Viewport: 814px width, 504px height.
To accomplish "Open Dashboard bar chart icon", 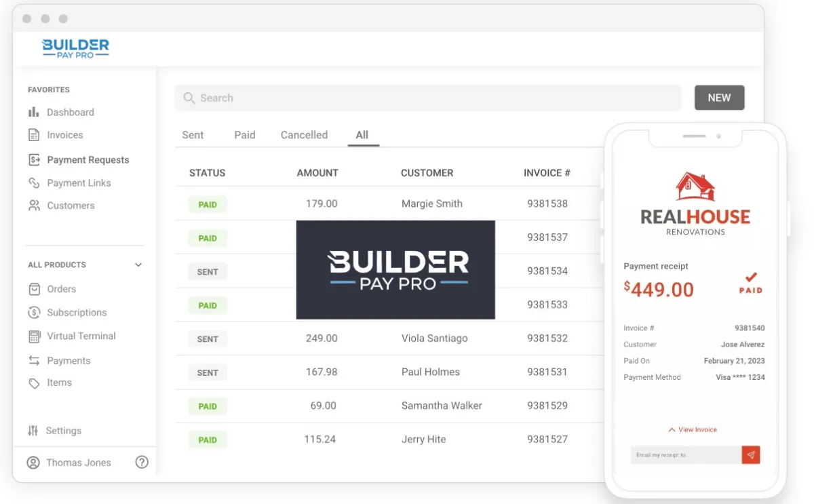I will [33, 112].
